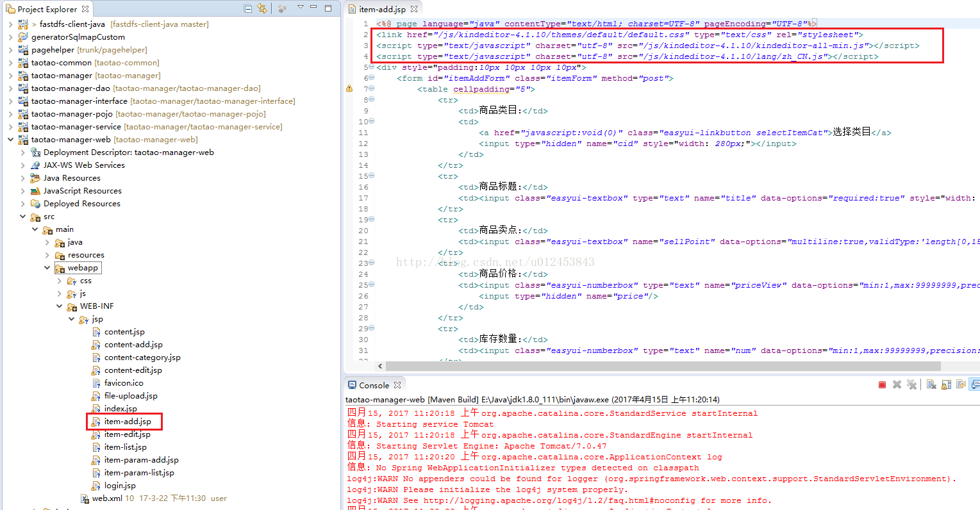Select file-upload.jsp in the tree

point(131,396)
